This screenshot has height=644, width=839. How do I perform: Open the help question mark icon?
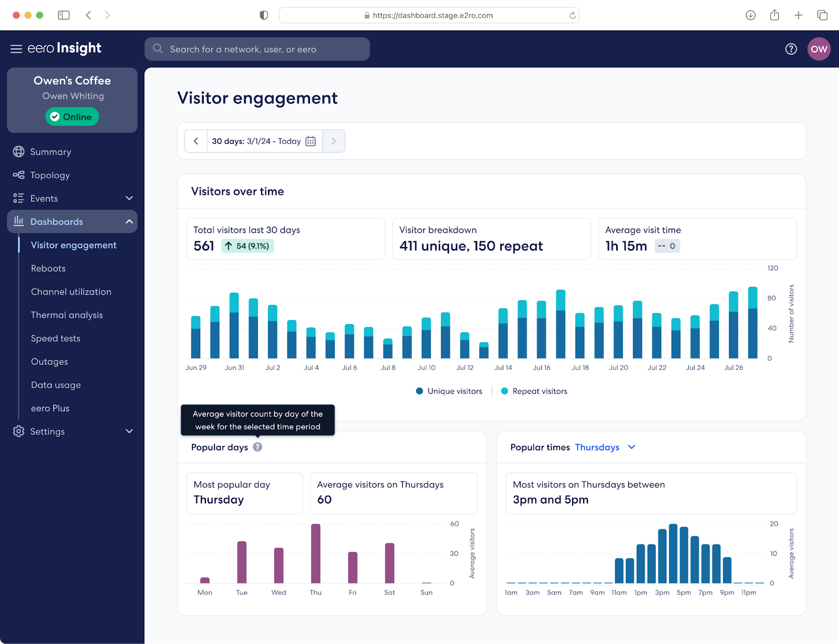pos(791,49)
